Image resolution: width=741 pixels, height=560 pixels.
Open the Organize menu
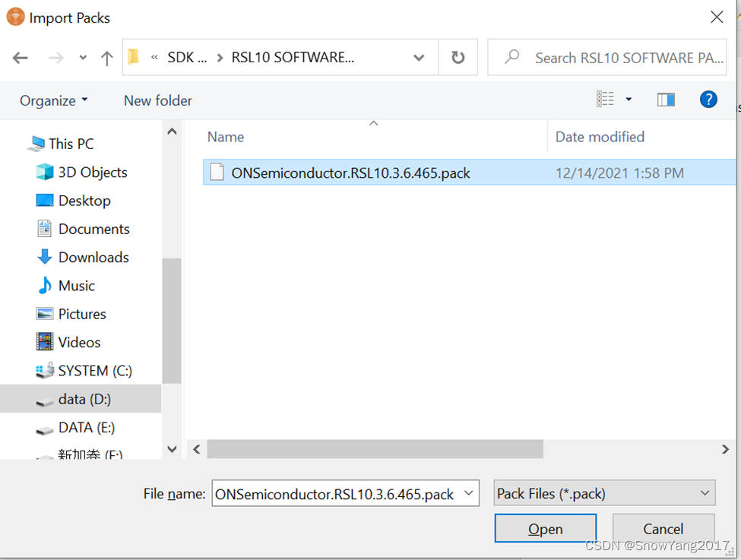(53, 100)
